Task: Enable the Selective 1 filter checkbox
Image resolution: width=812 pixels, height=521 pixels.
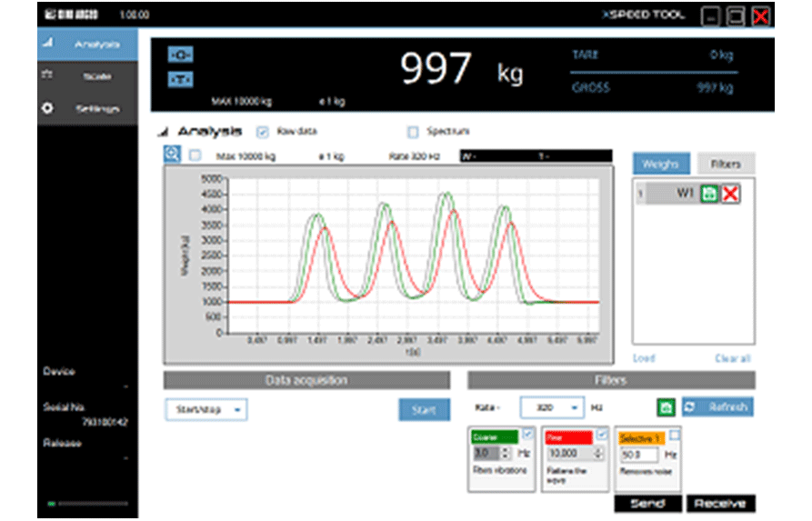Action: click(675, 435)
